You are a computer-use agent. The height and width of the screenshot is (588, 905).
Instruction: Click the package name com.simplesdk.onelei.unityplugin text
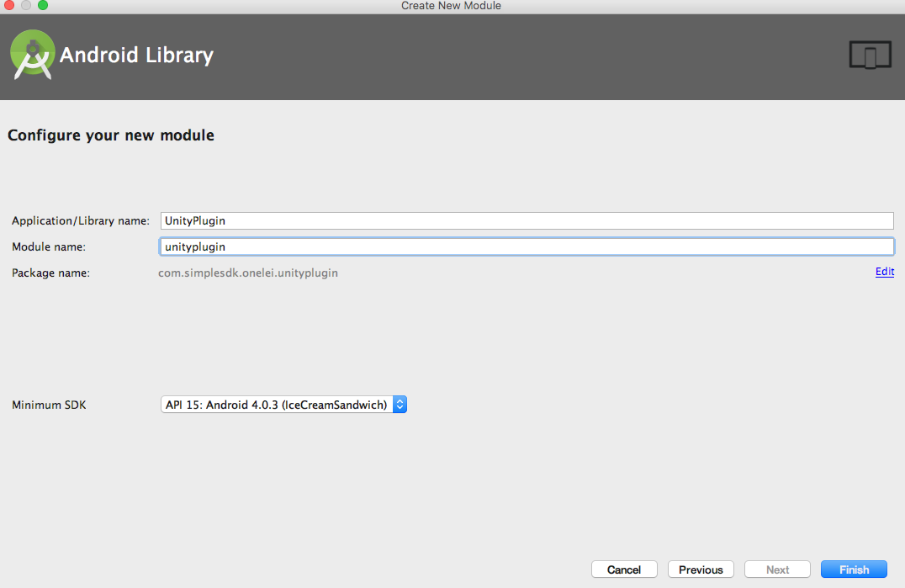248,273
